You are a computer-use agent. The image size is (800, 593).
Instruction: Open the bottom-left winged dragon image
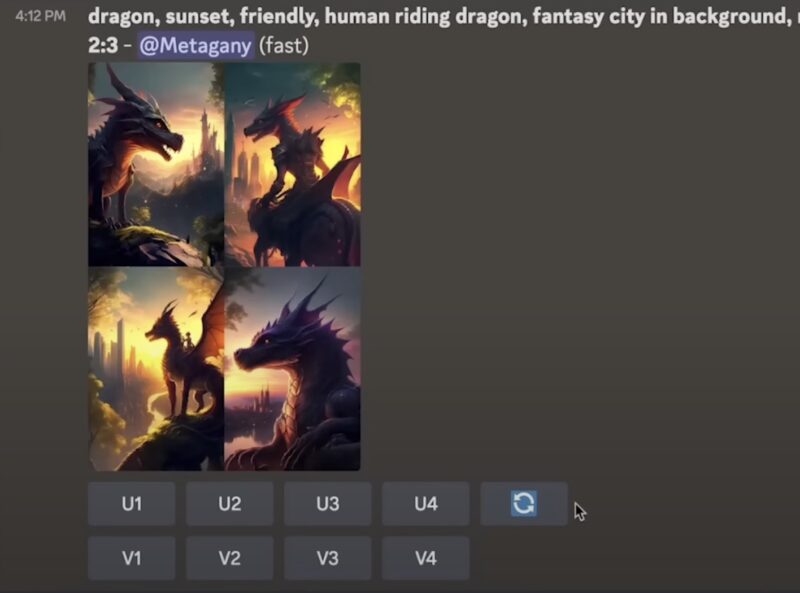click(156, 368)
